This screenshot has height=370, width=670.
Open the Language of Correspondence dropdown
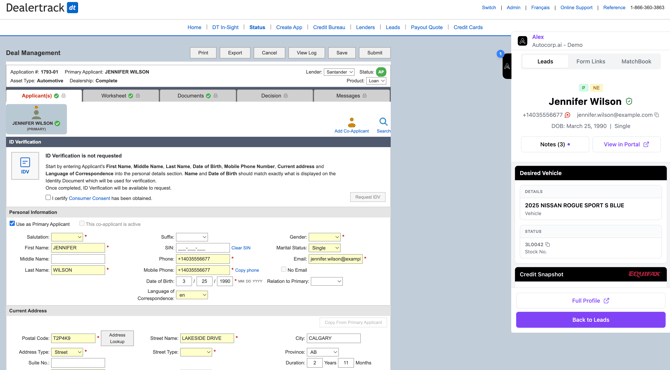(x=192, y=295)
